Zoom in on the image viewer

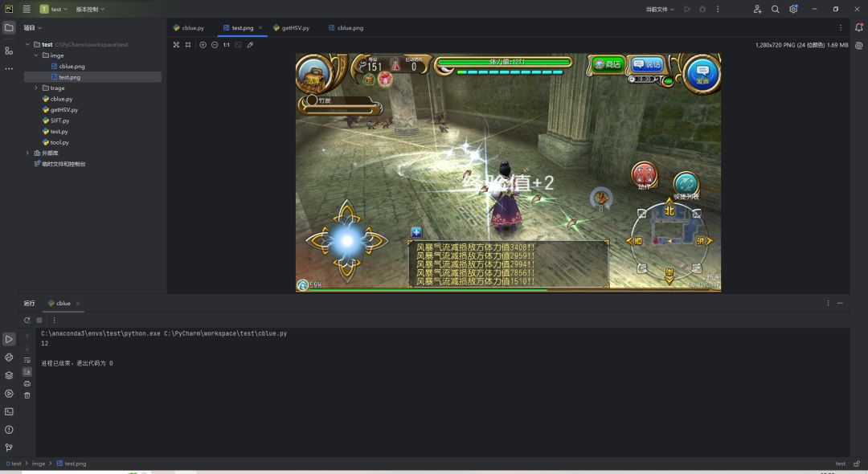tap(203, 45)
